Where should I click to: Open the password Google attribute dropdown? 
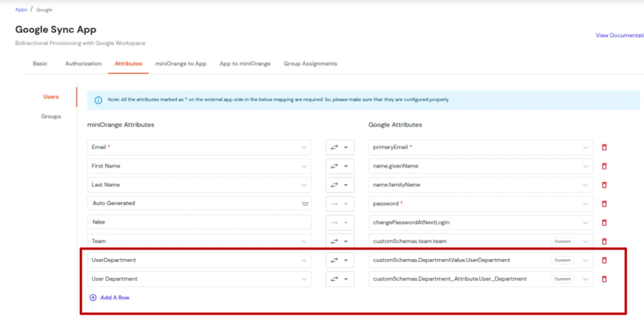(x=480, y=204)
